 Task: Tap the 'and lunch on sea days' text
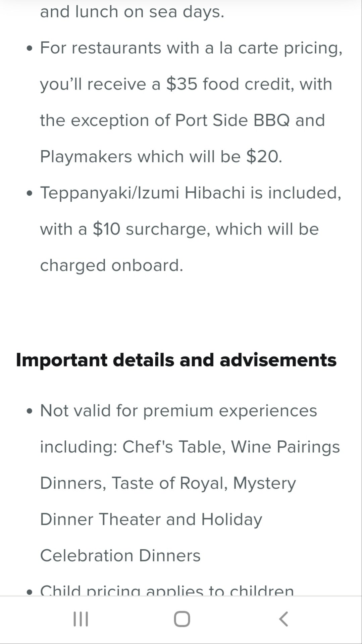point(133,11)
